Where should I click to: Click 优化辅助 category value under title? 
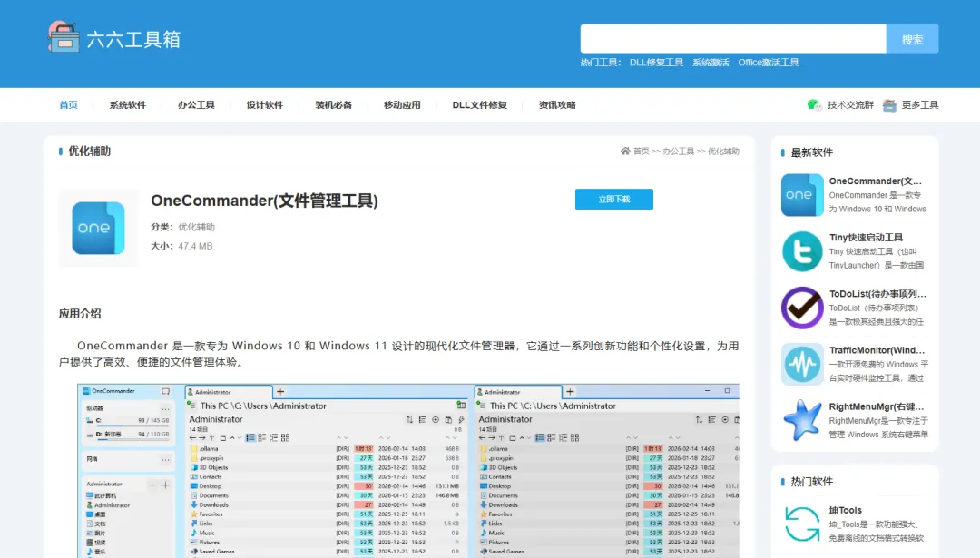(196, 227)
